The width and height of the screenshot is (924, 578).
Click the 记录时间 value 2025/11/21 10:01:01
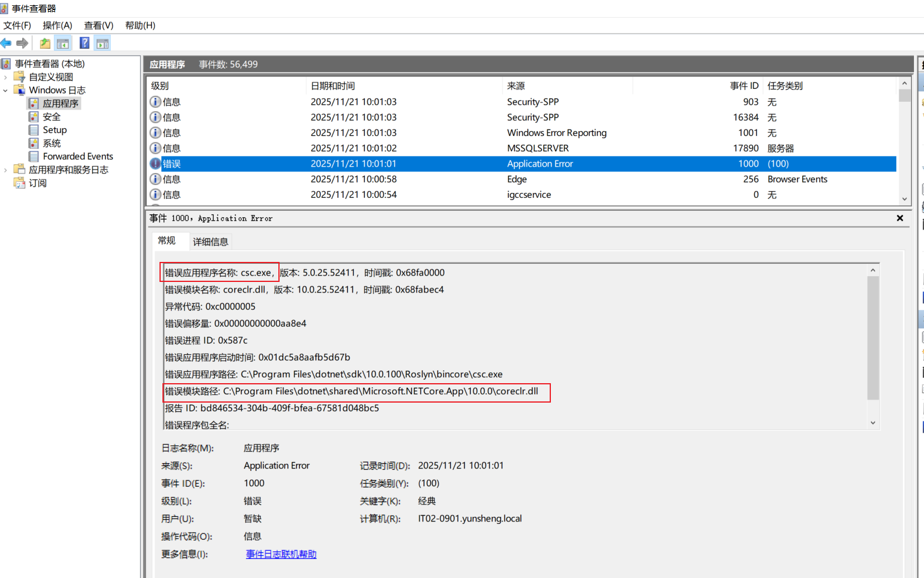461,466
